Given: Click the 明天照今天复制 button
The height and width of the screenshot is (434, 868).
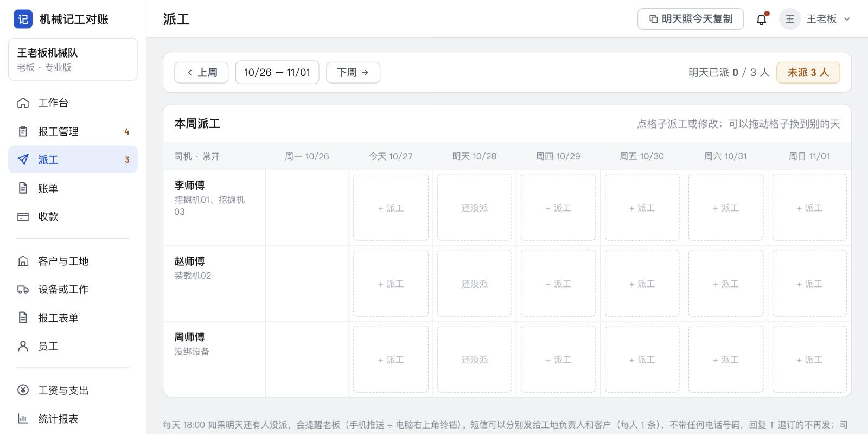Looking at the screenshot, I should (x=690, y=19).
